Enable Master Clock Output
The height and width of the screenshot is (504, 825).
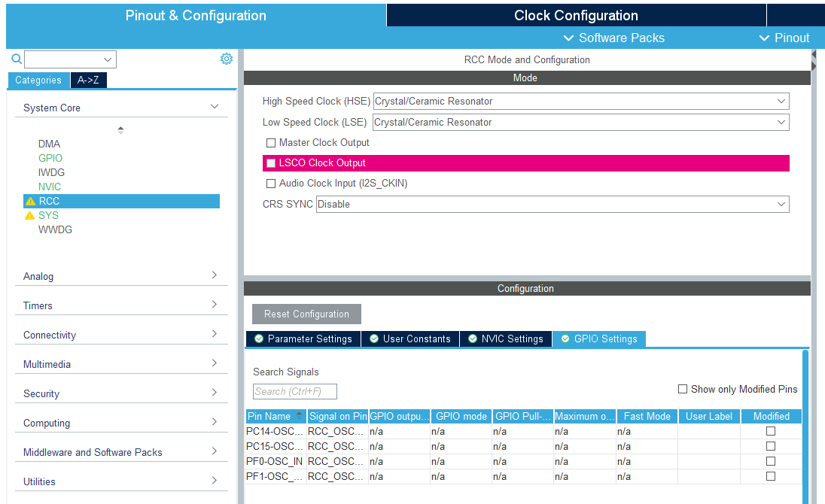tap(271, 143)
